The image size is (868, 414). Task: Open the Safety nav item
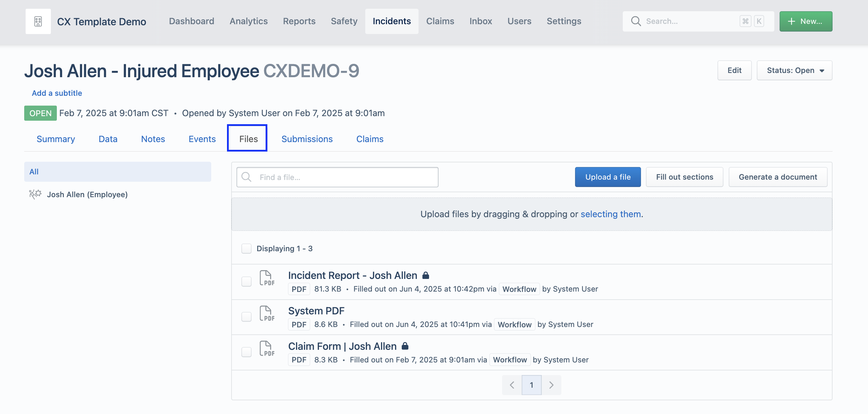[344, 21]
